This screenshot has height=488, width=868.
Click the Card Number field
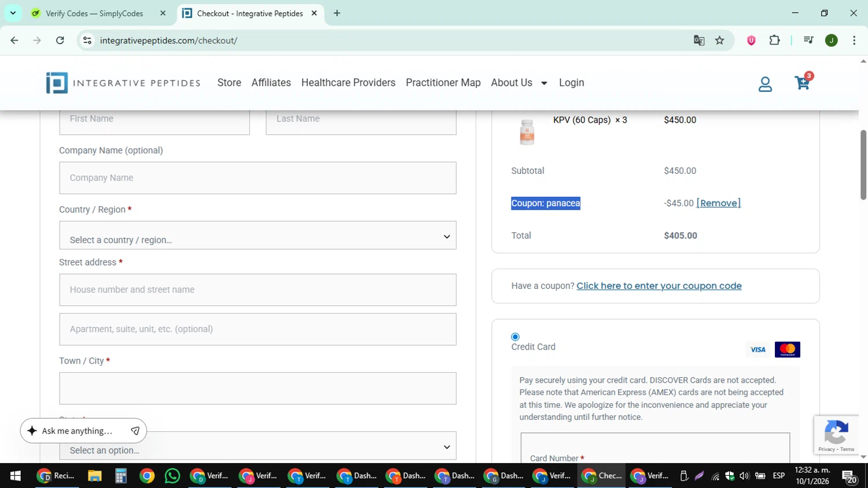(655, 449)
